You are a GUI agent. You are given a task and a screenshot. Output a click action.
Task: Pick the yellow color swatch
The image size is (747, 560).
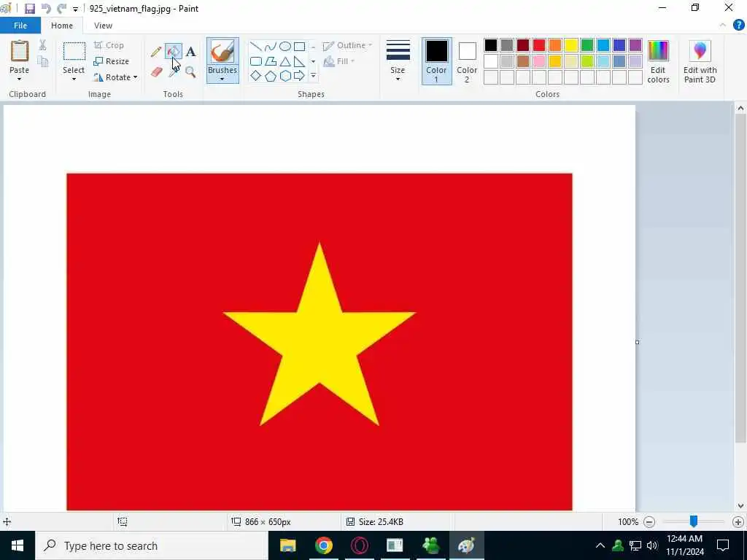(571, 45)
